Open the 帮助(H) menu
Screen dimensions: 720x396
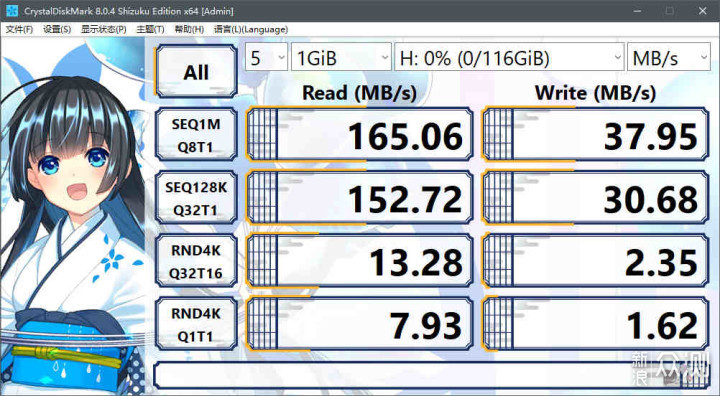[189, 29]
